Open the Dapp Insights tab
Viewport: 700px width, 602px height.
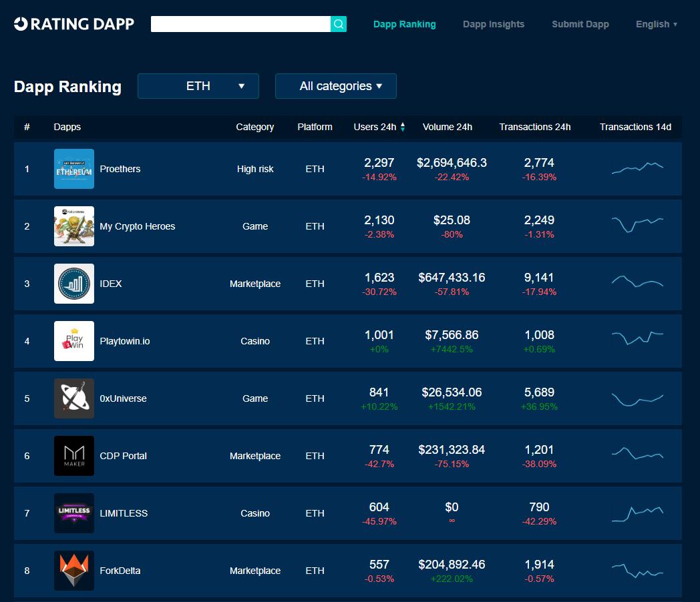(494, 24)
